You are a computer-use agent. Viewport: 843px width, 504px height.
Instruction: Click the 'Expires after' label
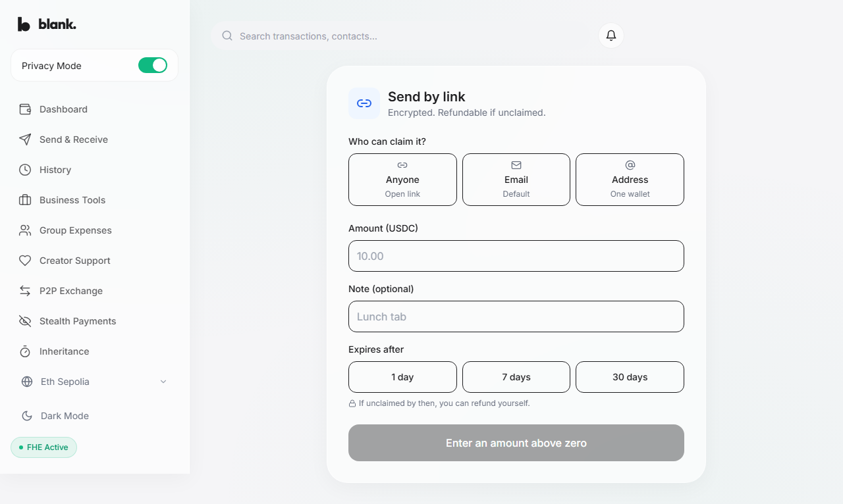pyautogui.click(x=376, y=349)
